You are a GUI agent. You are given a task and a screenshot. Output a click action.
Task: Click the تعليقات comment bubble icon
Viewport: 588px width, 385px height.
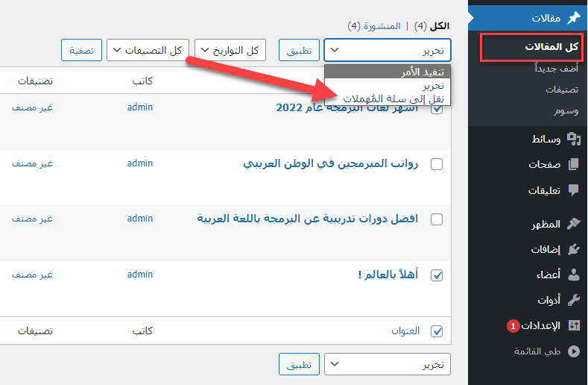[x=574, y=190]
